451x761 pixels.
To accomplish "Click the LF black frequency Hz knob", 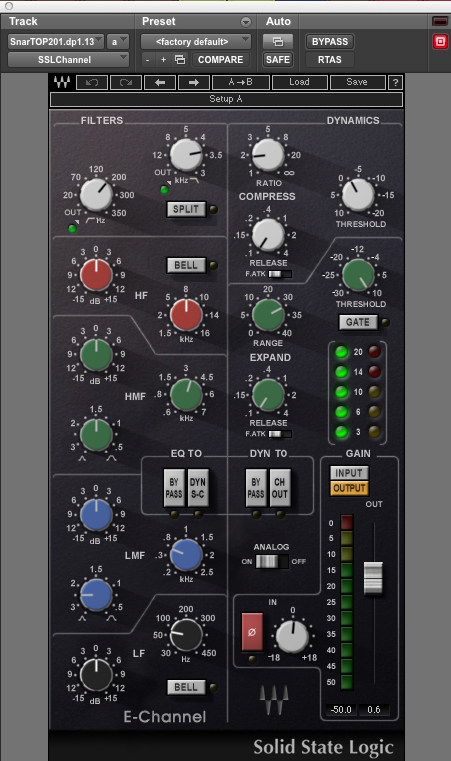I will click(x=186, y=635).
